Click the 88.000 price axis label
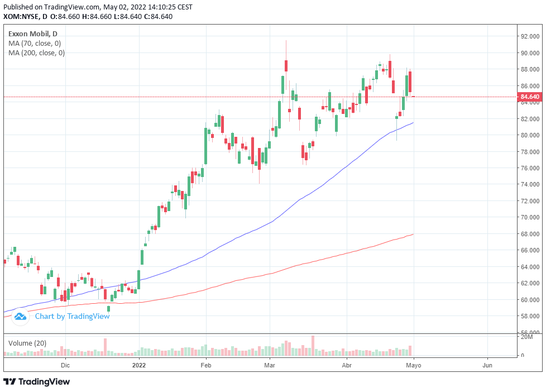This screenshot has height=392, width=546. click(530, 69)
